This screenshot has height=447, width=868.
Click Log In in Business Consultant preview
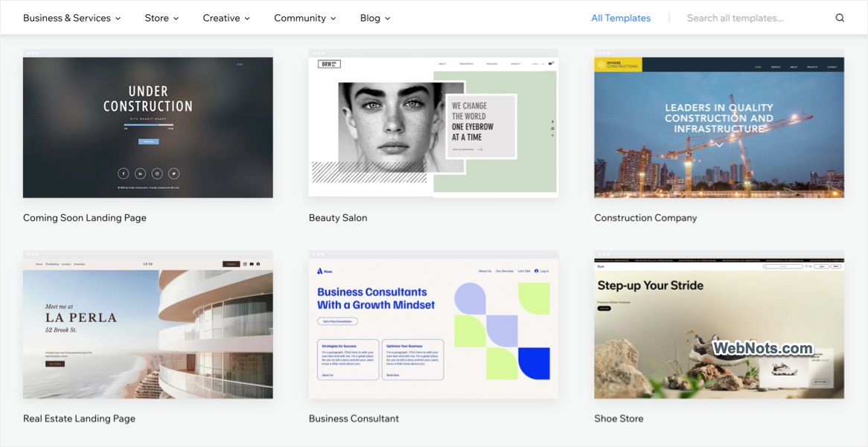541,271
